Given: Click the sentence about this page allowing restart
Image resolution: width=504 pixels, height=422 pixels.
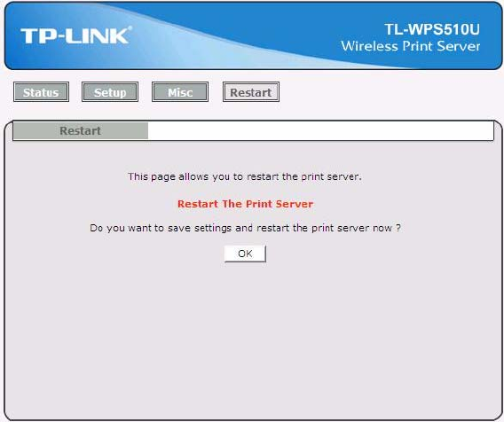Looking at the screenshot, I should click(x=245, y=176).
